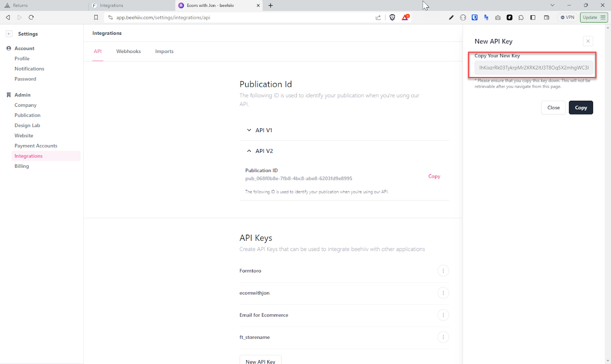Open the Bitwarden shield extension
Screen dimensions: 611x364
tap(475, 18)
